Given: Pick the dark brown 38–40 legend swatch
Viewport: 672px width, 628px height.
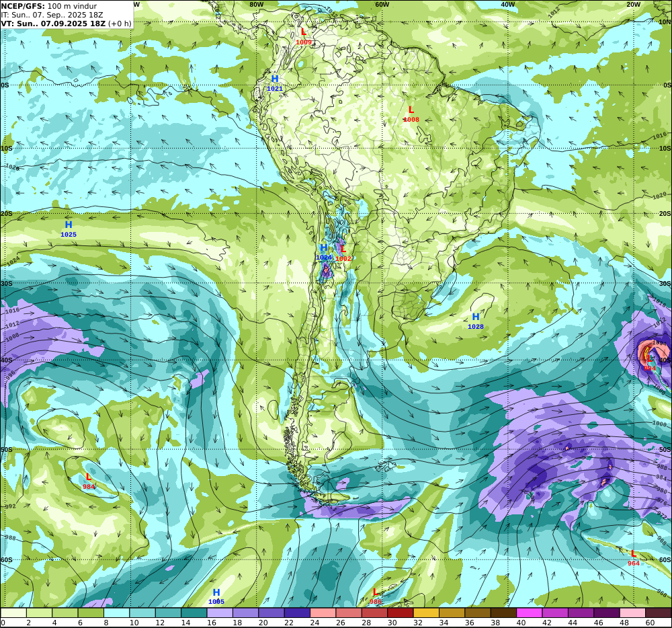Looking at the screenshot, I should coord(504,613).
